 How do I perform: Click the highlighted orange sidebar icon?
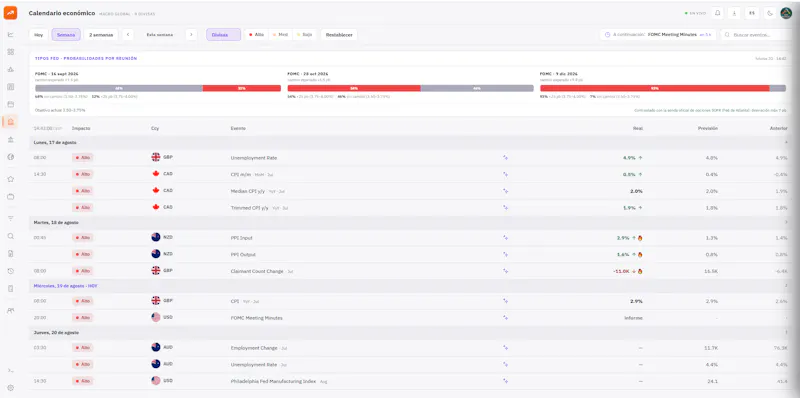10,121
